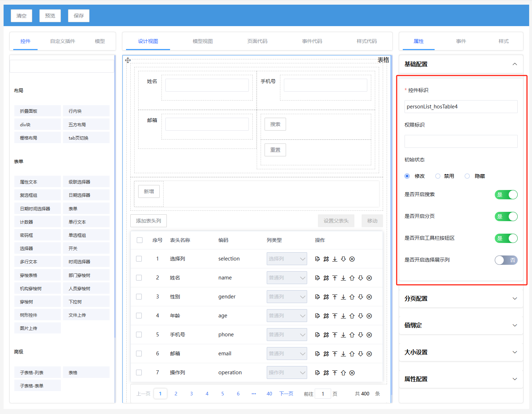
Task: Click the 控件标识 input field
Action: click(461, 107)
